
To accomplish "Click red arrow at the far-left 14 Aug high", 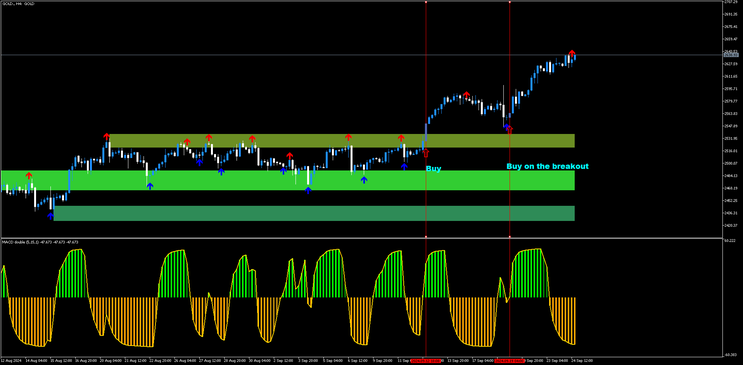I will click(29, 176).
